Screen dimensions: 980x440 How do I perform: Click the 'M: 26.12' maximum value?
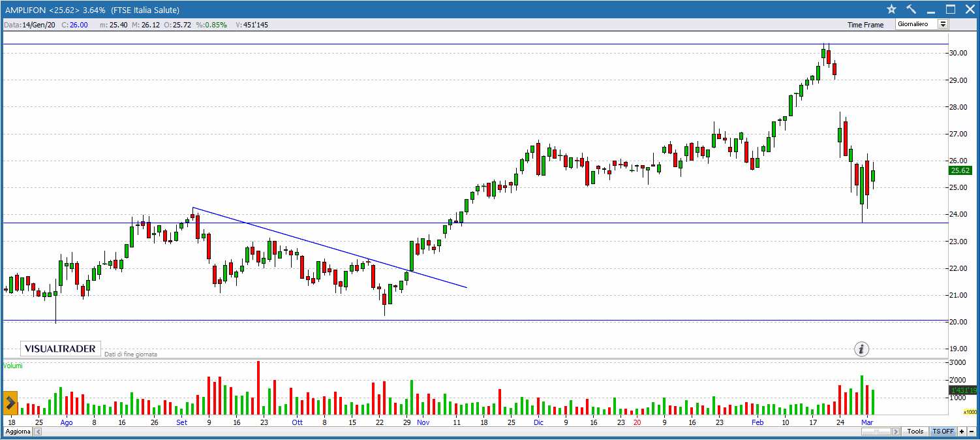tap(145, 25)
